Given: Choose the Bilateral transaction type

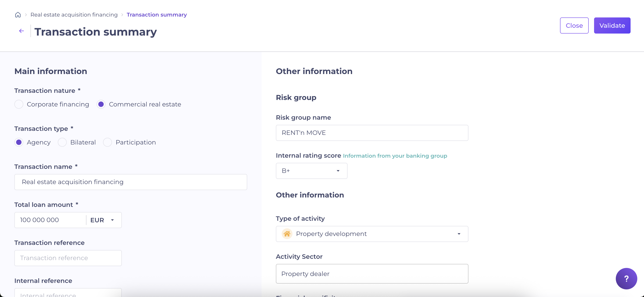Looking at the screenshot, I should coord(62,142).
